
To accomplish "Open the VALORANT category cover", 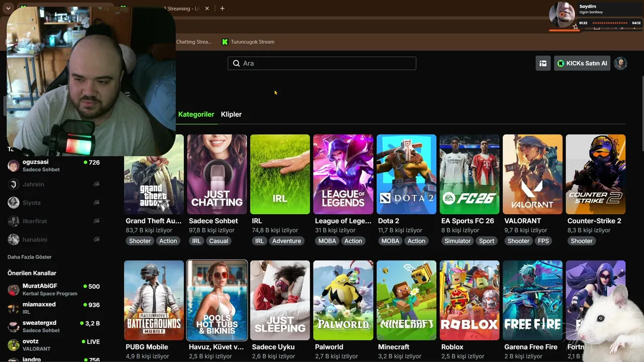I will point(532,174).
